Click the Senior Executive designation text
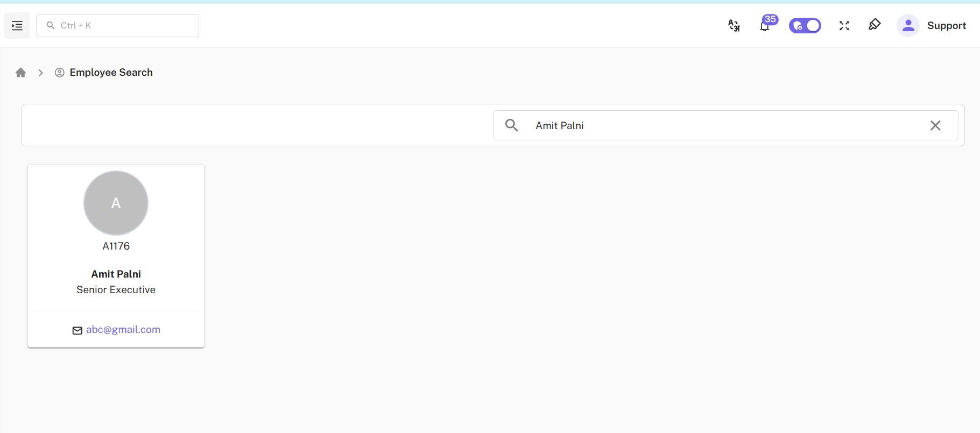Viewport: 980px width, 433px height. pyautogui.click(x=116, y=289)
